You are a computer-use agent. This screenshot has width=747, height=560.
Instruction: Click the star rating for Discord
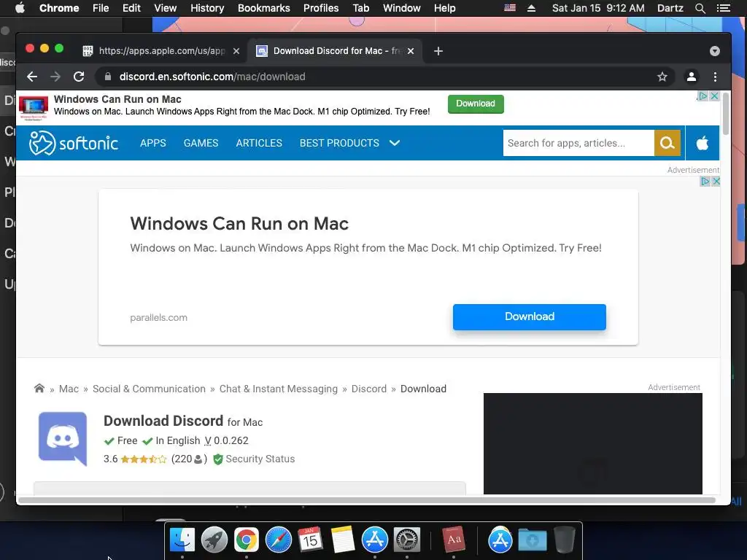(x=144, y=459)
